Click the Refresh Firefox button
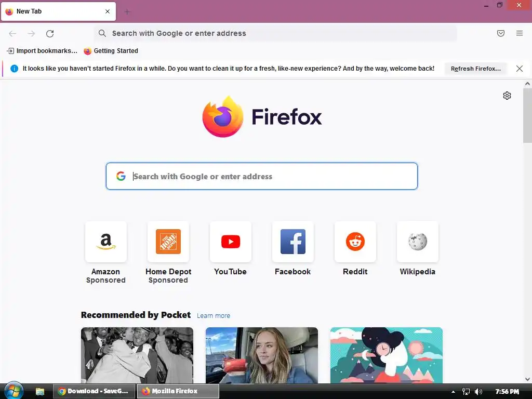This screenshot has width=532, height=399. [476, 69]
